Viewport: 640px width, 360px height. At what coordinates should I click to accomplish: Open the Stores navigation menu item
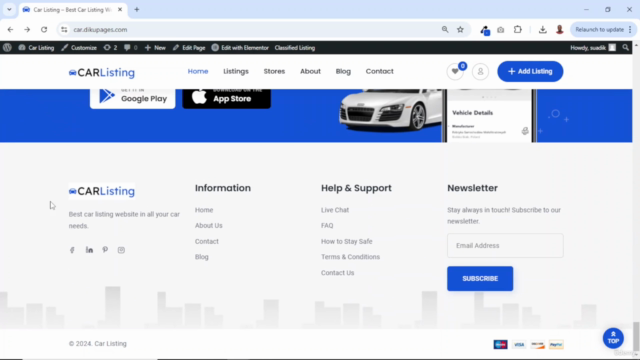tap(274, 71)
